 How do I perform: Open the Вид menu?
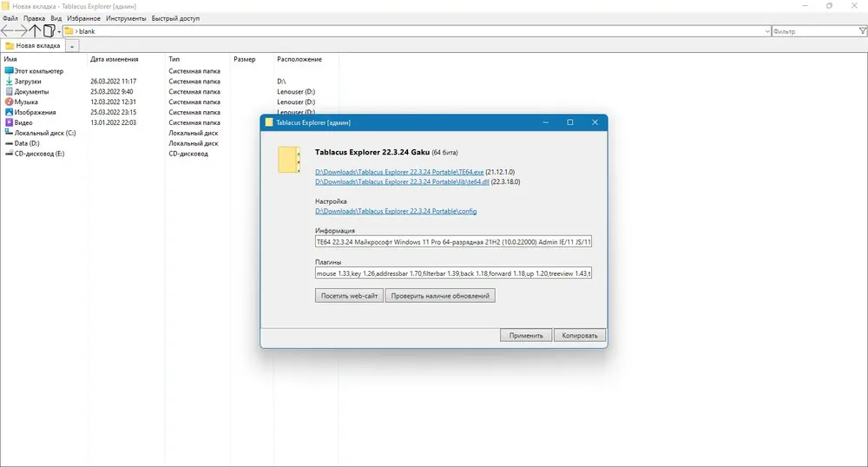tap(56, 18)
